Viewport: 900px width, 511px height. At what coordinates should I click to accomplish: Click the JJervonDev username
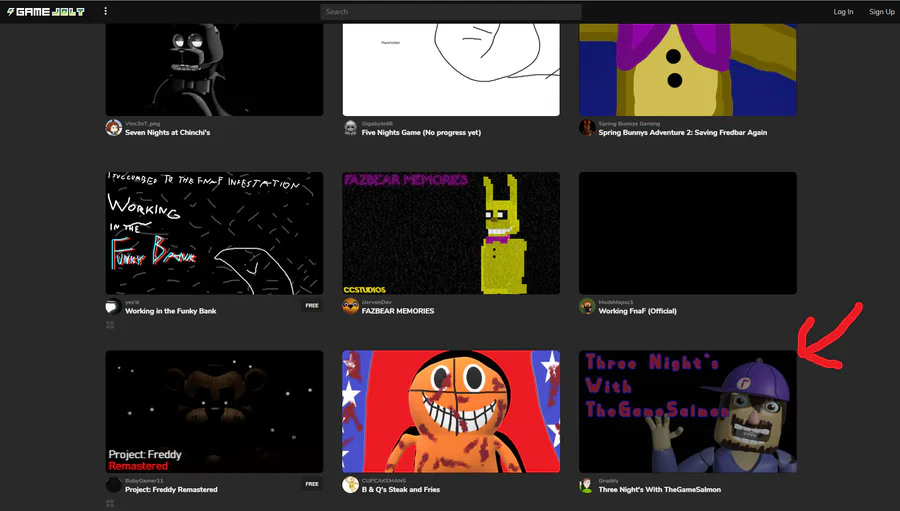coord(377,302)
